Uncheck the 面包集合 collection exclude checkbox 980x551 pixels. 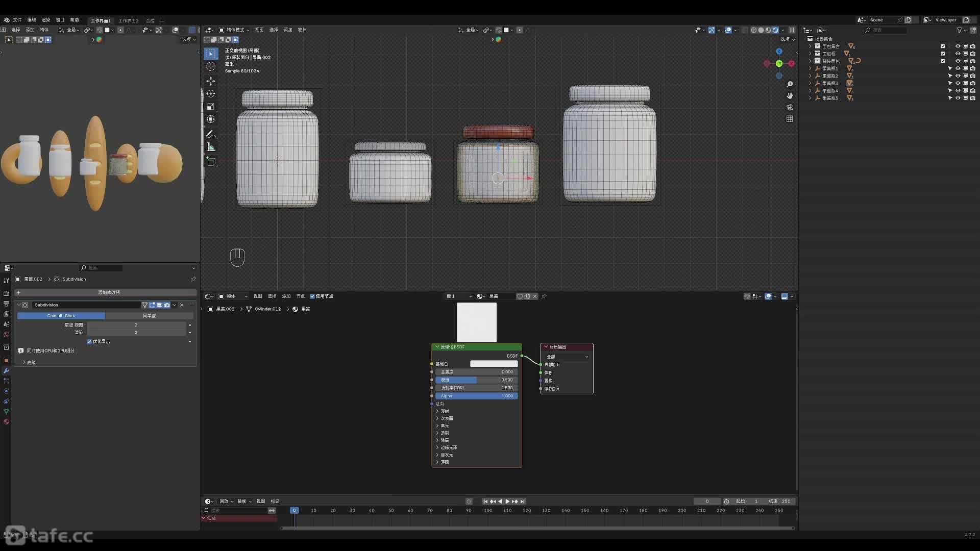coord(943,46)
